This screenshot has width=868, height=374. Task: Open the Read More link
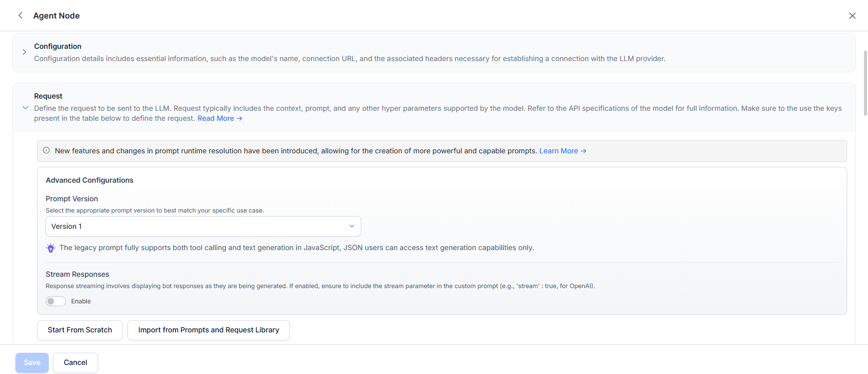(x=216, y=118)
